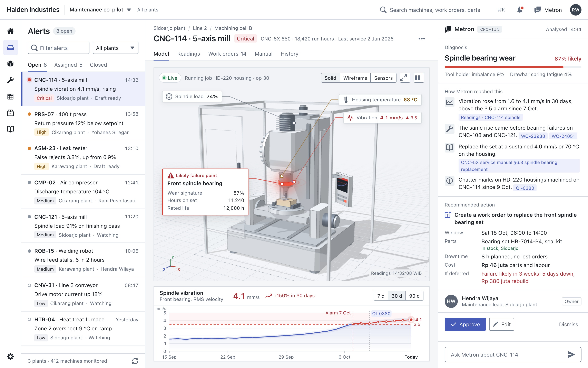The height and width of the screenshot is (368, 588).
Task: Show the Open 8 alerts tab
Action: tap(37, 65)
